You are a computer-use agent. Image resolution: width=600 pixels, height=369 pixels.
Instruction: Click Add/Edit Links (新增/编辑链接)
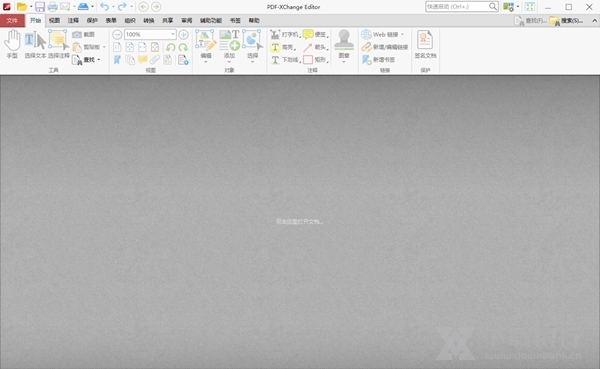tap(385, 47)
